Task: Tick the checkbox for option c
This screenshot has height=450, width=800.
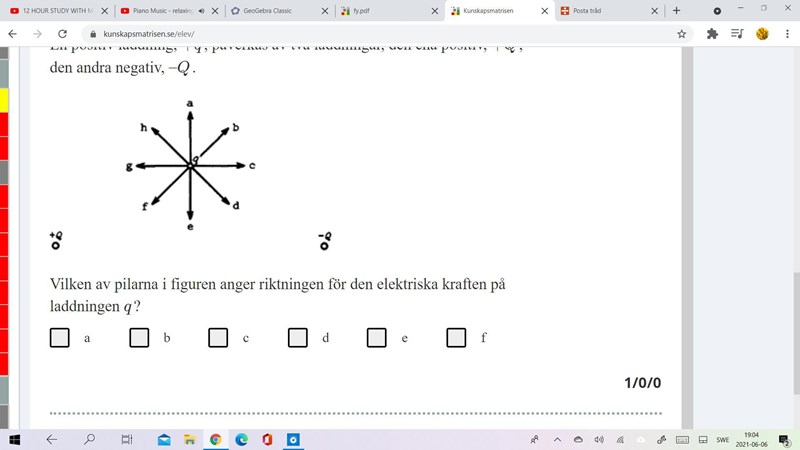Action: [218, 338]
